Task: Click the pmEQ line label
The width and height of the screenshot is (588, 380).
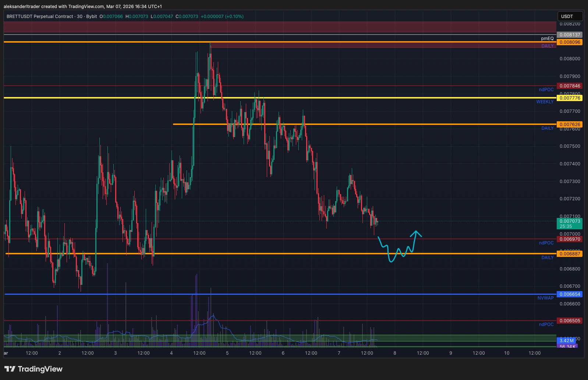Action: tap(547, 39)
